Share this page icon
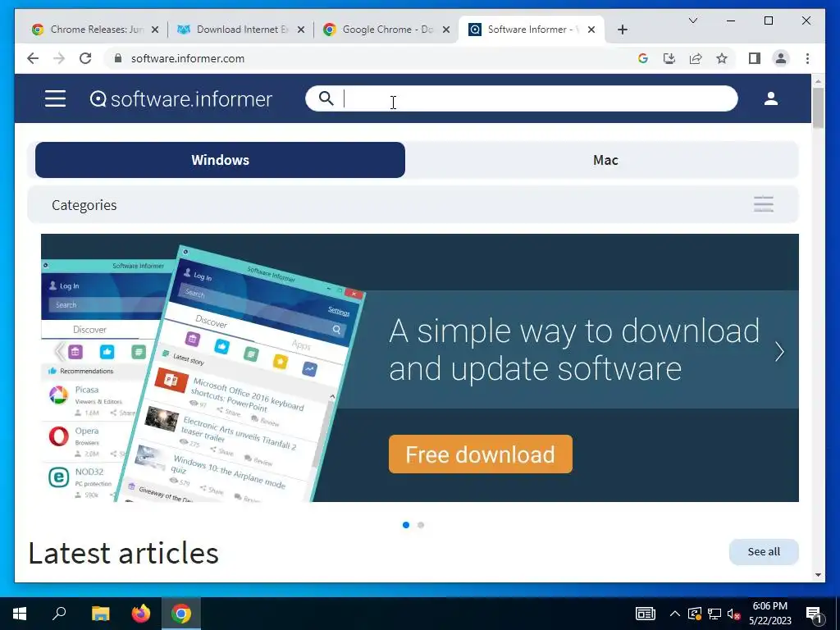 click(x=696, y=58)
